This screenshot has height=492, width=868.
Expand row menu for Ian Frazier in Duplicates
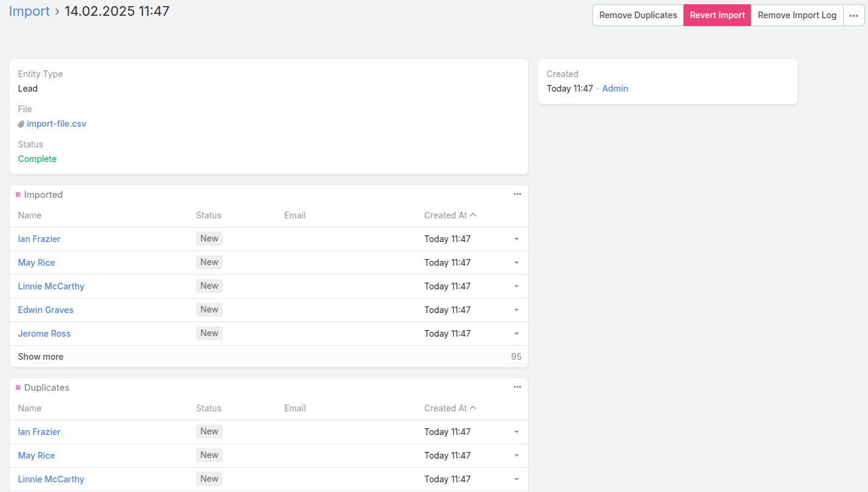[x=517, y=432]
